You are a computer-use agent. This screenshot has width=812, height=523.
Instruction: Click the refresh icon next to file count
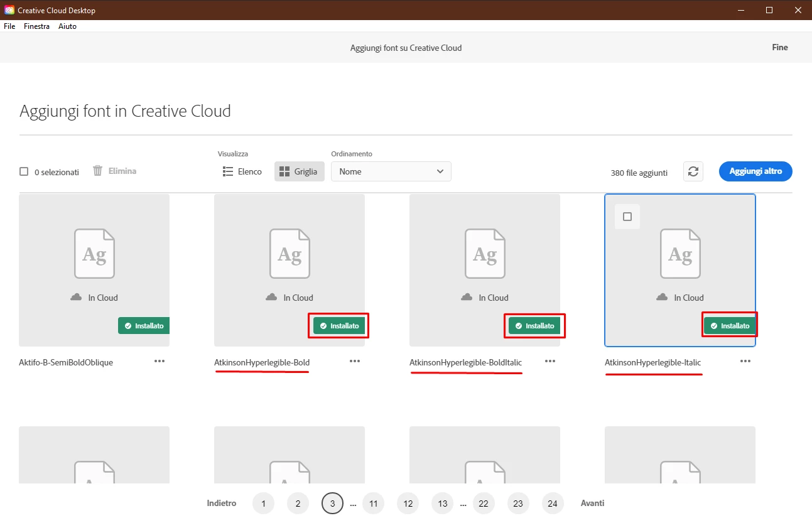(693, 171)
